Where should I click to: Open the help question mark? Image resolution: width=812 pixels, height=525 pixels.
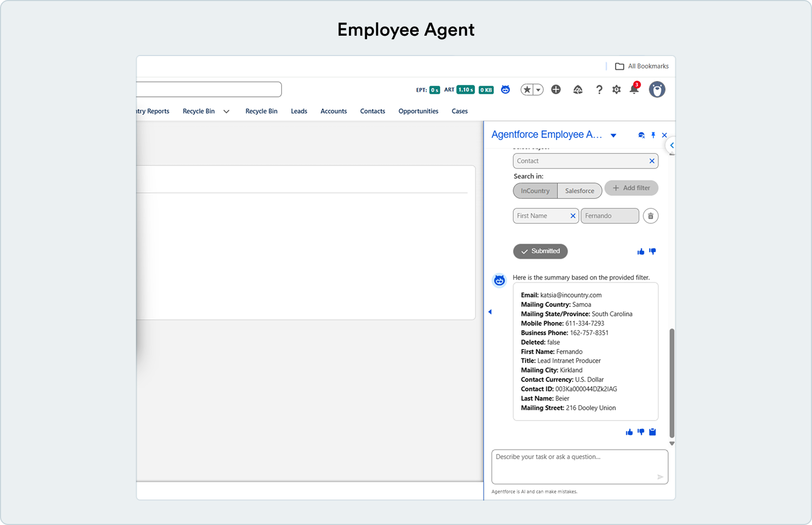point(599,90)
